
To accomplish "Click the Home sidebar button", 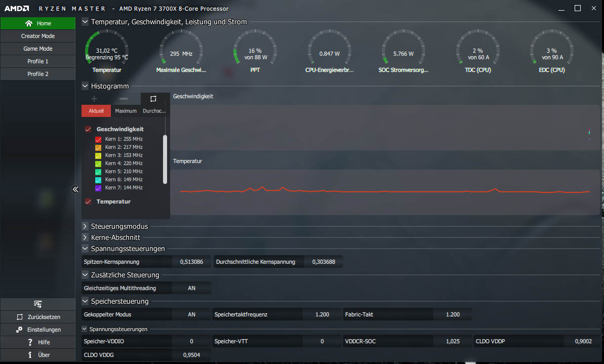I will click(38, 23).
